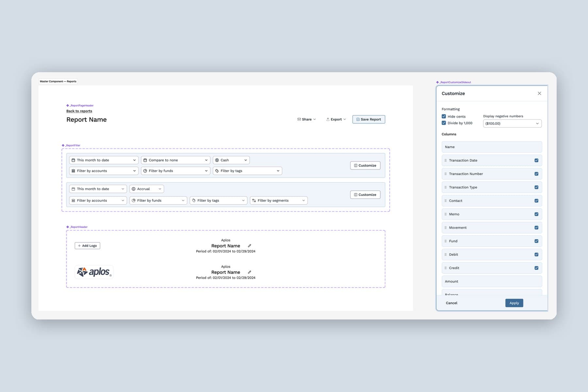The width and height of the screenshot is (588, 392).
Task: Click the pencil icon beside the first Report Name
Action: coord(250,246)
